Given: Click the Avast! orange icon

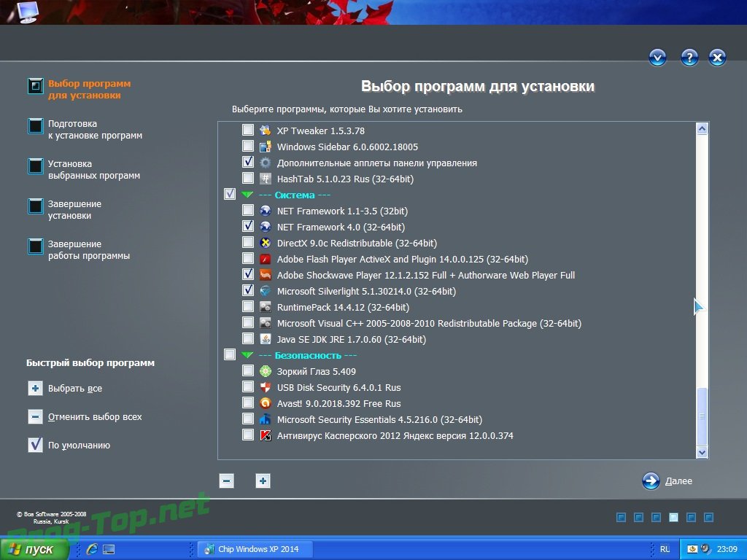Looking at the screenshot, I should (x=266, y=403).
